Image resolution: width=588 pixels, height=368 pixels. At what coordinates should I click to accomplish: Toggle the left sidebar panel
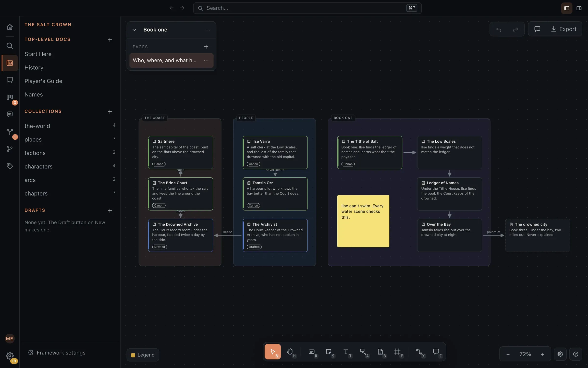coord(567,8)
